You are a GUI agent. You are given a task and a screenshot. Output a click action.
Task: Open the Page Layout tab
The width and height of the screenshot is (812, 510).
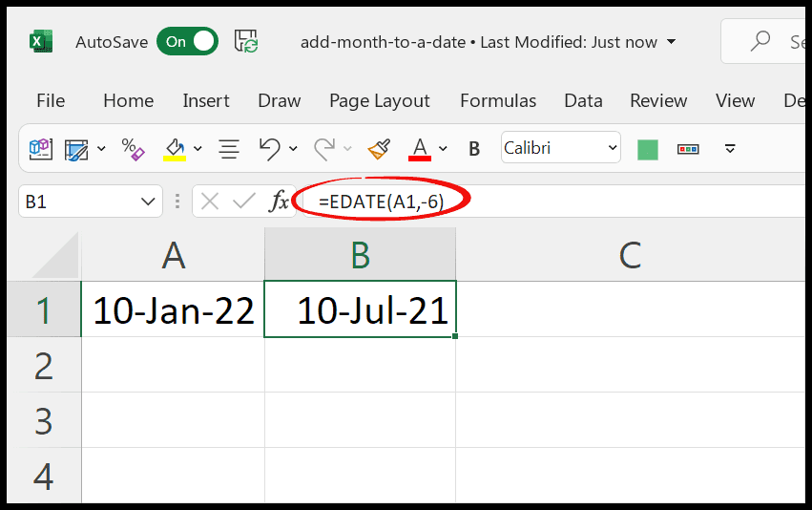[380, 101]
